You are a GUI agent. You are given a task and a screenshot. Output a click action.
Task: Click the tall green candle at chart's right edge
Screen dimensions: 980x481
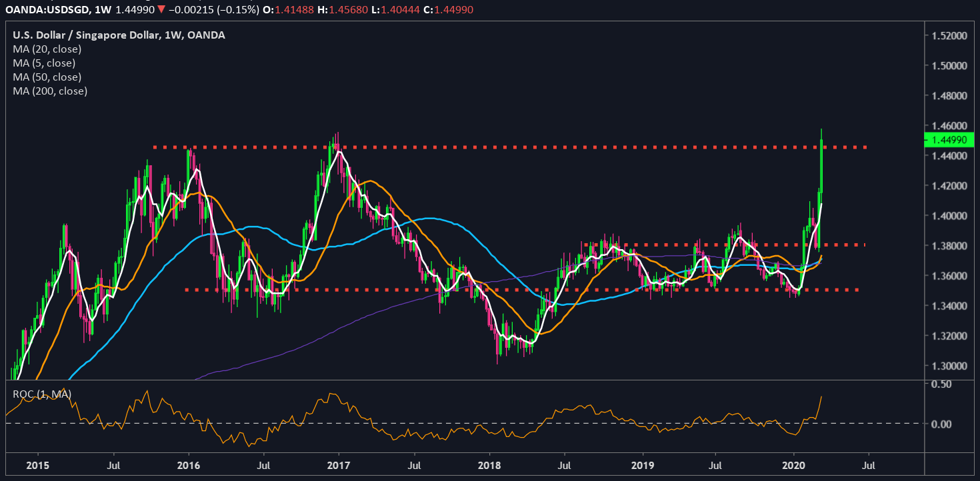[x=822, y=167]
